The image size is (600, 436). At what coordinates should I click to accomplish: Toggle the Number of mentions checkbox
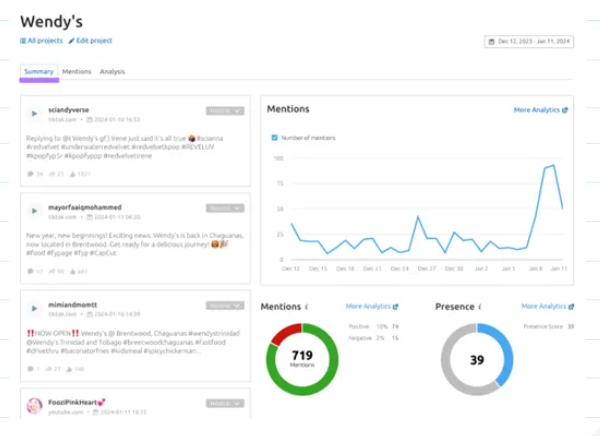pyautogui.click(x=274, y=137)
